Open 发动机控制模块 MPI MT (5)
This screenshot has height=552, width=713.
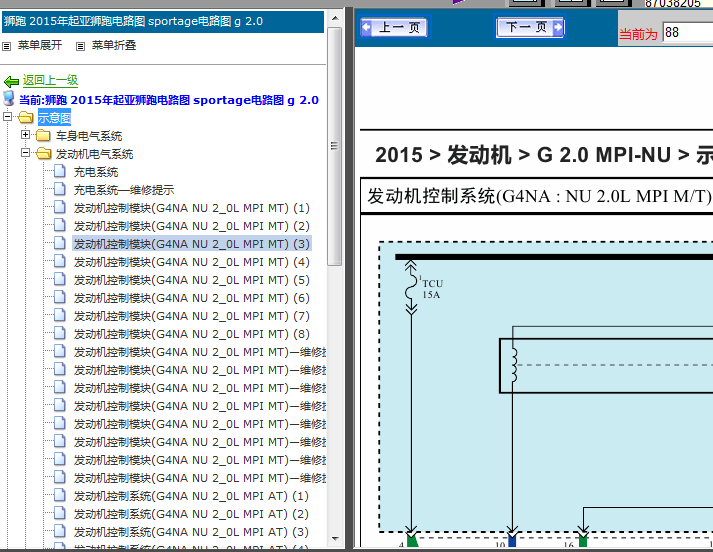click(x=191, y=280)
